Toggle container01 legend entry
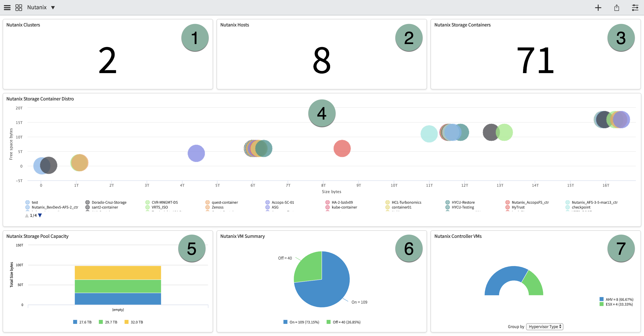 [399, 207]
